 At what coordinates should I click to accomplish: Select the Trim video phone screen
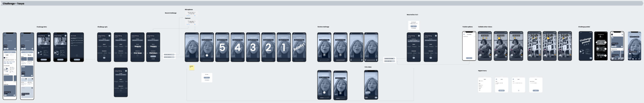[x=371, y=85]
